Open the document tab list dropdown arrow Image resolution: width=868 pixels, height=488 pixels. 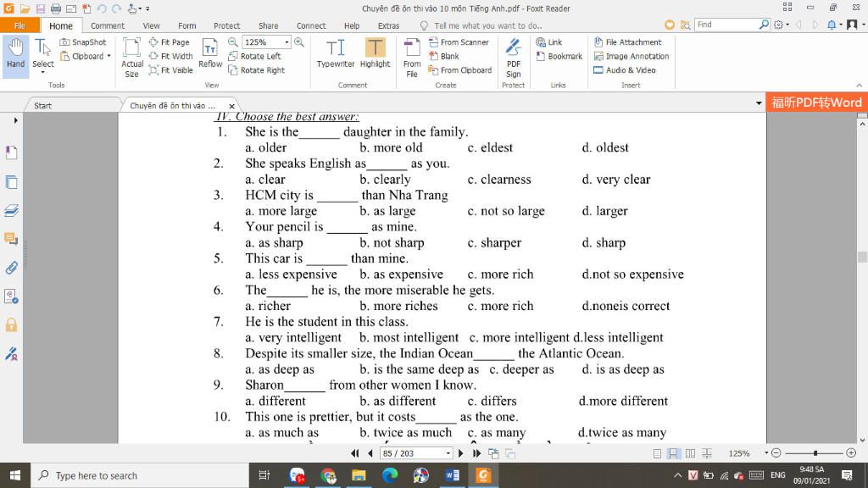click(x=759, y=103)
